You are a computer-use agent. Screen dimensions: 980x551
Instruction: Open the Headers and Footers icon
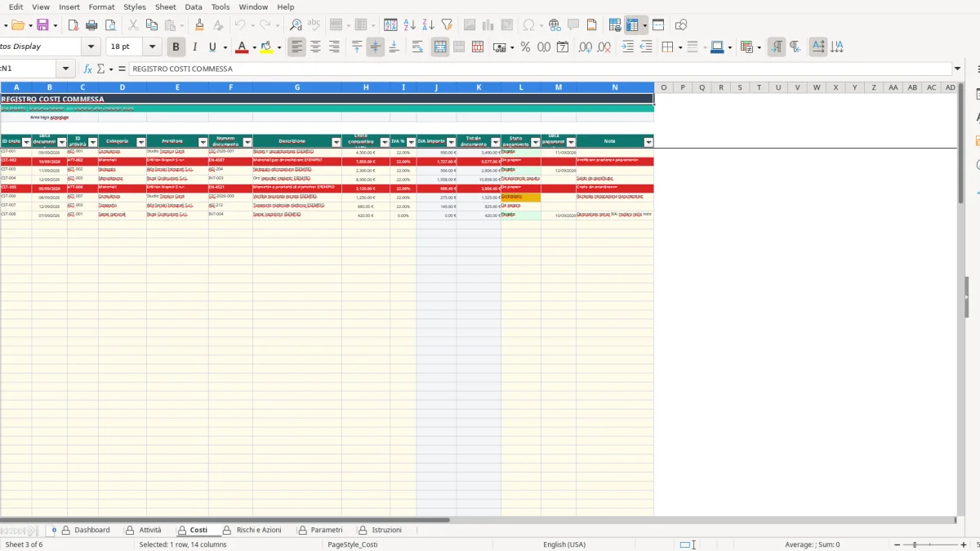pyautogui.click(x=592, y=25)
